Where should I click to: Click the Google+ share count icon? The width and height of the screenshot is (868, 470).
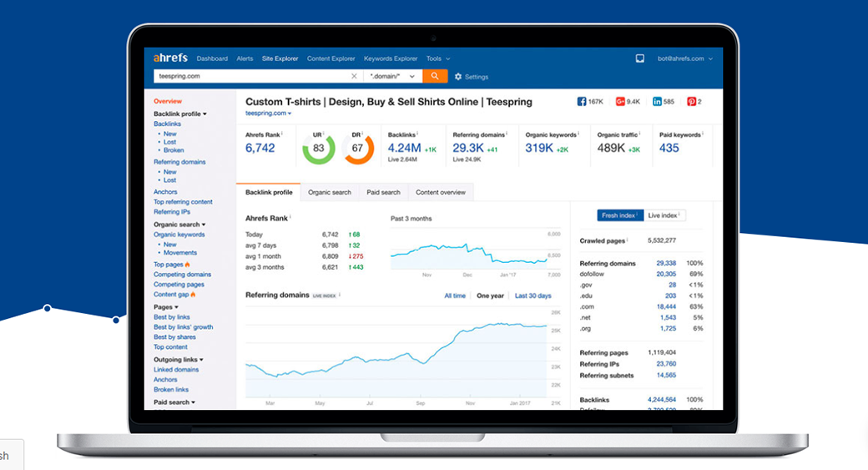pyautogui.click(x=620, y=102)
